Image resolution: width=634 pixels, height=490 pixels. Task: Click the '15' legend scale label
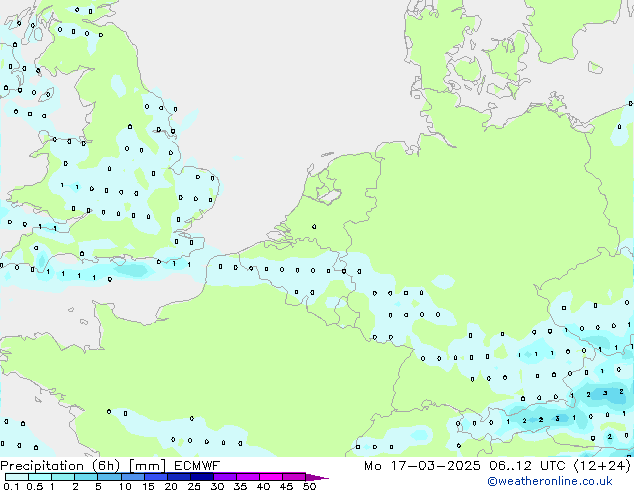148,486
